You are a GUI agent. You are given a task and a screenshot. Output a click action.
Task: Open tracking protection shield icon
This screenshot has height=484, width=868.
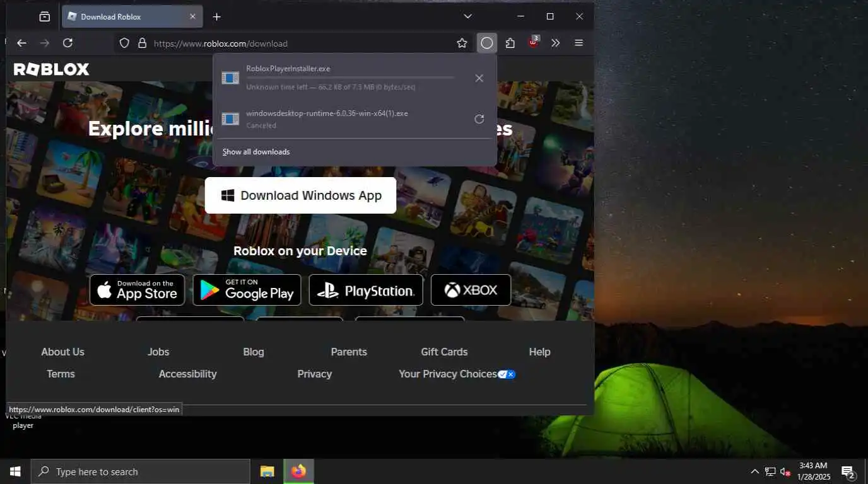pos(124,43)
